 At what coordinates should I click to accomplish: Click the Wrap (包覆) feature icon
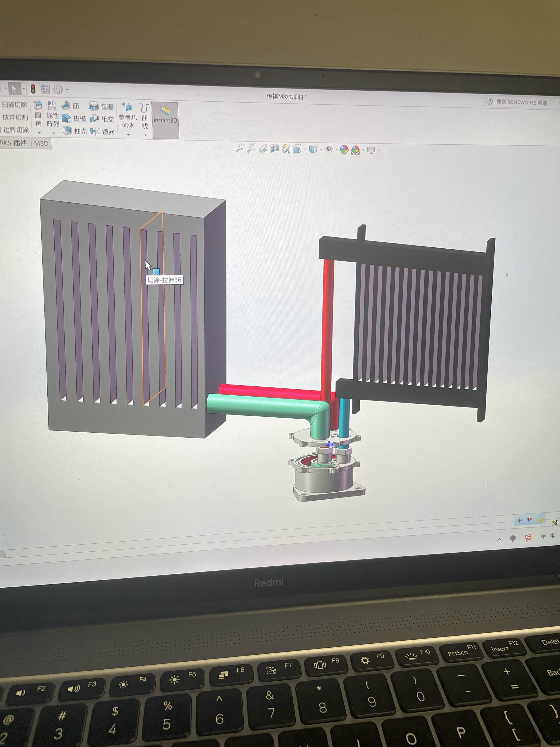pyautogui.click(x=94, y=106)
